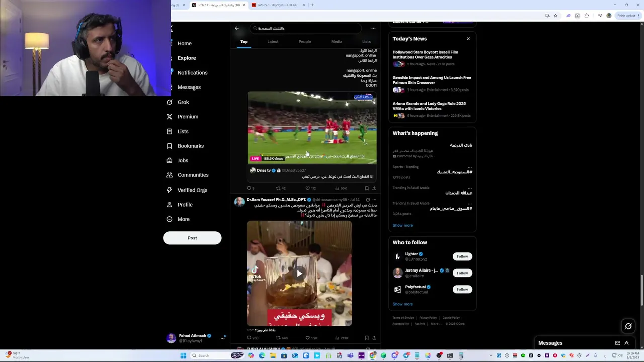Click the search query field
The height and width of the screenshot is (362, 644).
coord(306,28)
